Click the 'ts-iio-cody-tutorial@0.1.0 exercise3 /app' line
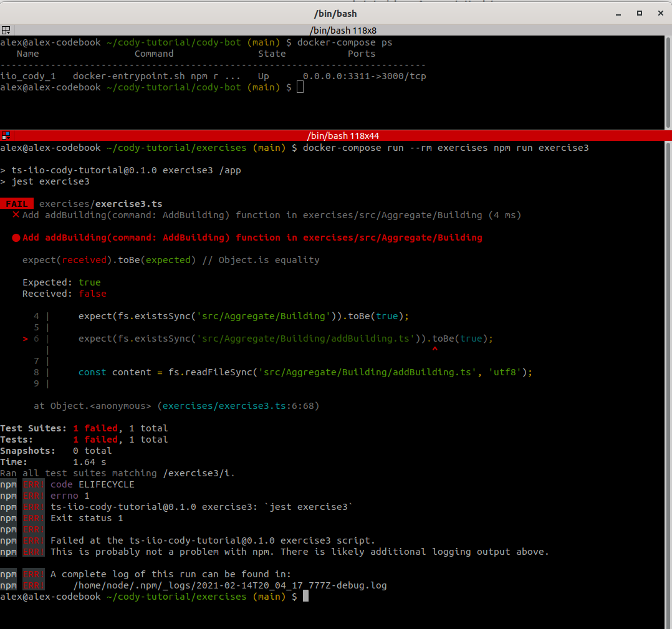This screenshot has height=629, width=672. 126,170
